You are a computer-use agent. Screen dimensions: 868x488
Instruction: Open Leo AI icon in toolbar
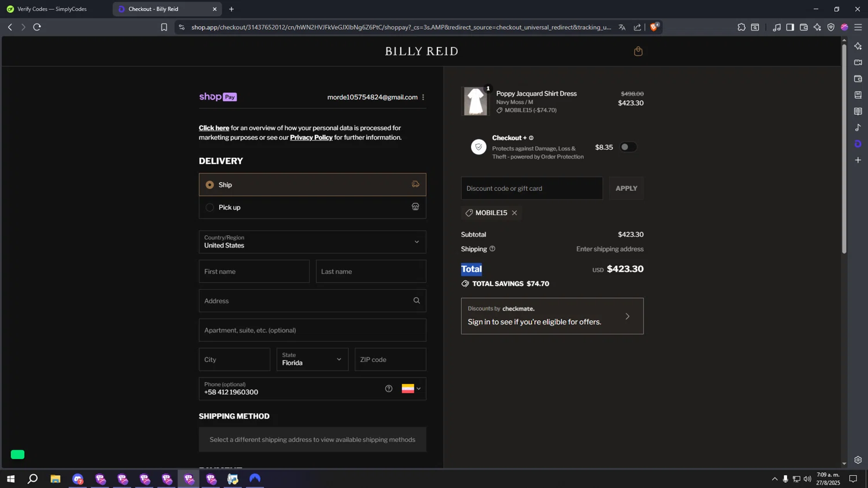point(817,27)
